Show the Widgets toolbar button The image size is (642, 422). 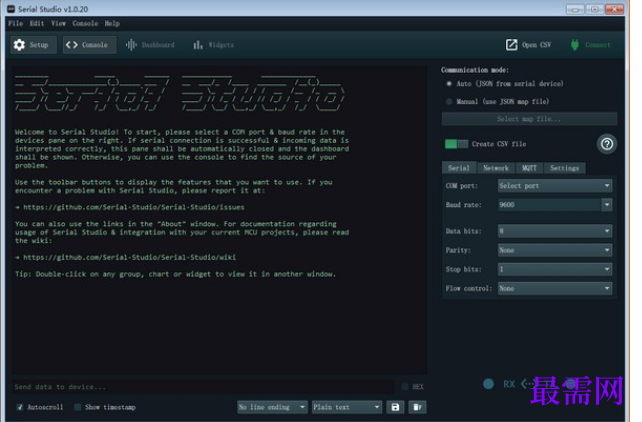[214, 45]
